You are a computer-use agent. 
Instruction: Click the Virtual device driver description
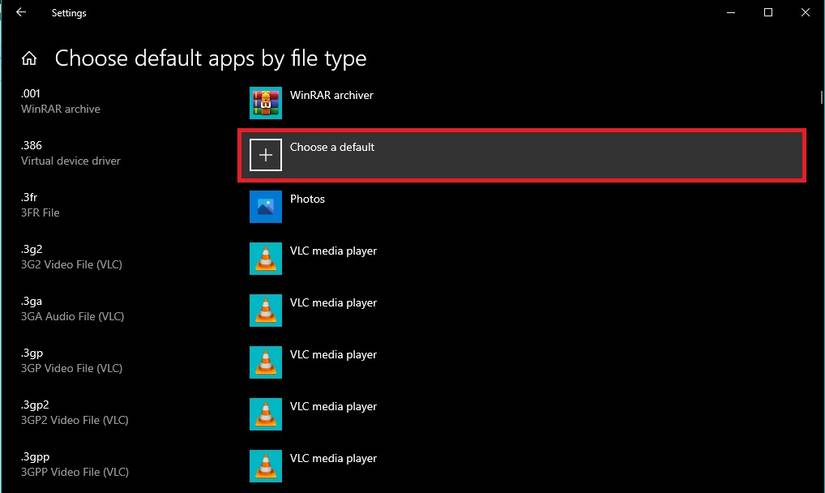[71, 161]
